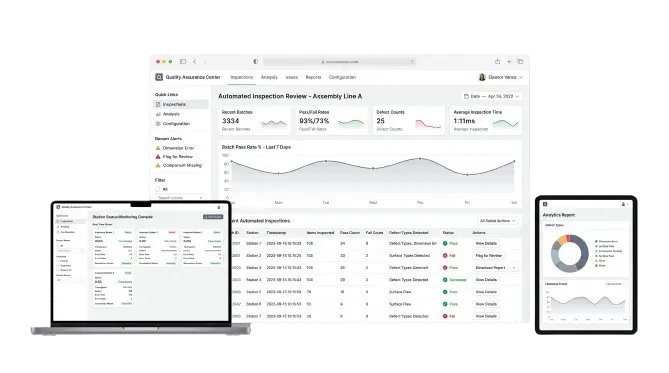This screenshot has height=373, width=669.
Task: Click the donut chart on the tablet
Action: click(x=570, y=253)
